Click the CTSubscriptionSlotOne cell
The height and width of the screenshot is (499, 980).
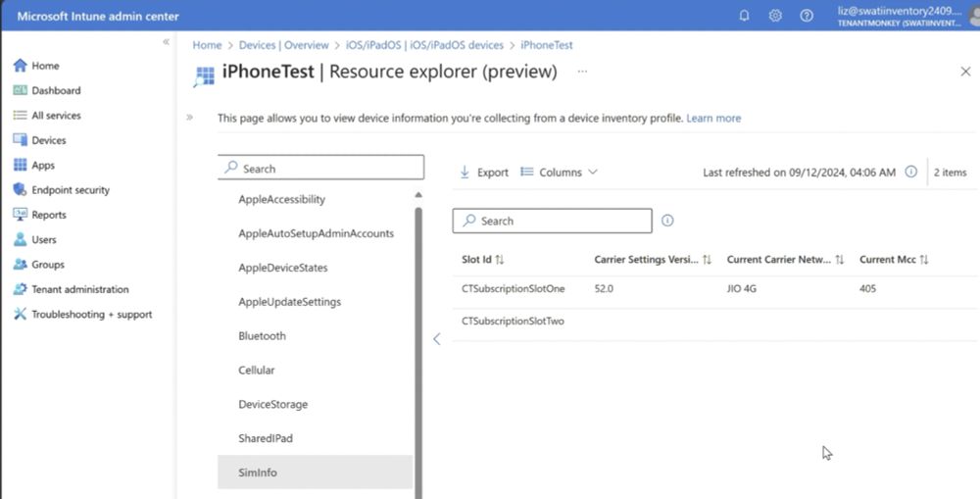pos(514,289)
